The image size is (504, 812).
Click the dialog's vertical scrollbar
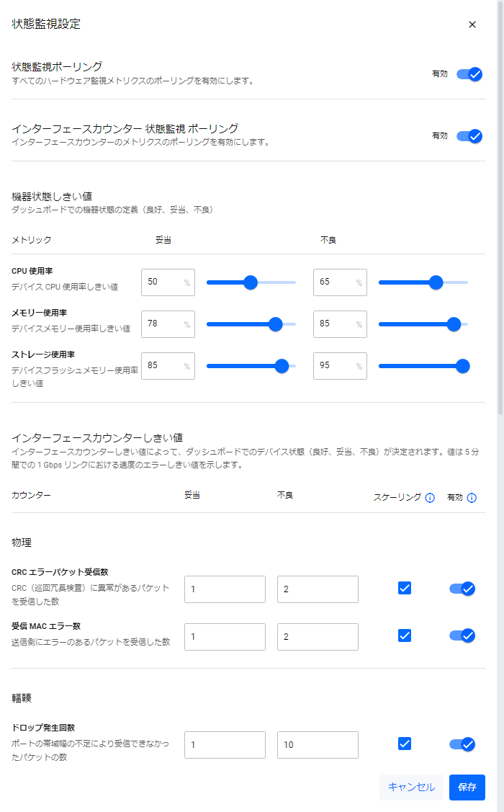click(500, 216)
